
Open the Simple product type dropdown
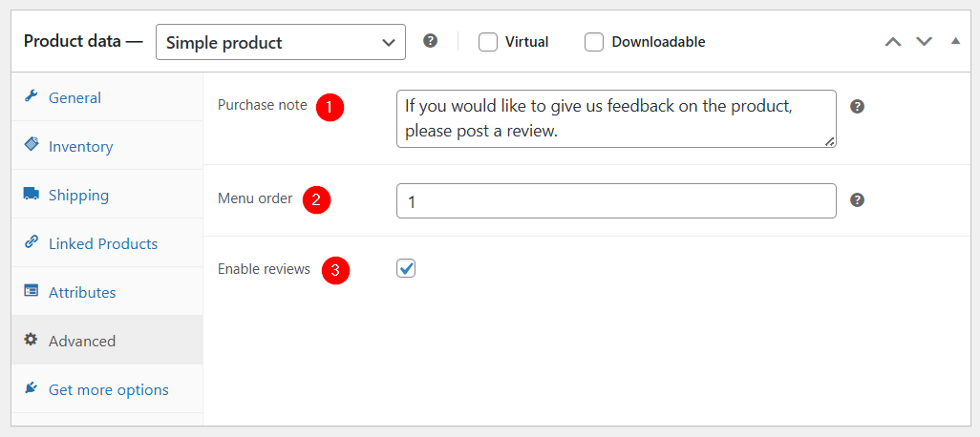click(x=281, y=42)
